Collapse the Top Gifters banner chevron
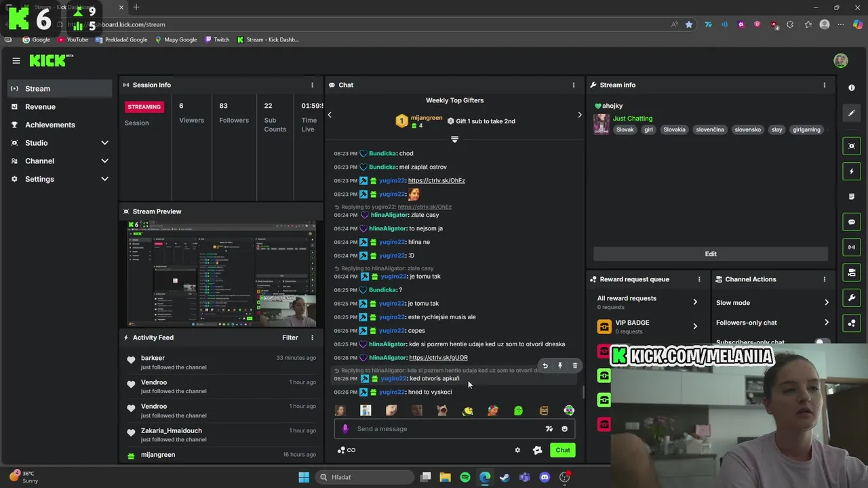Image resolution: width=868 pixels, height=488 pixels. pyautogui.click(x=454, y=140)
